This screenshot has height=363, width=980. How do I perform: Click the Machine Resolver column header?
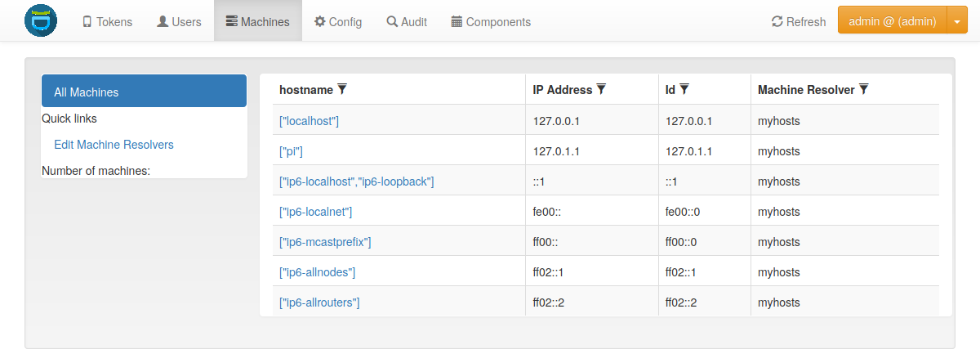tap(806, 89)
